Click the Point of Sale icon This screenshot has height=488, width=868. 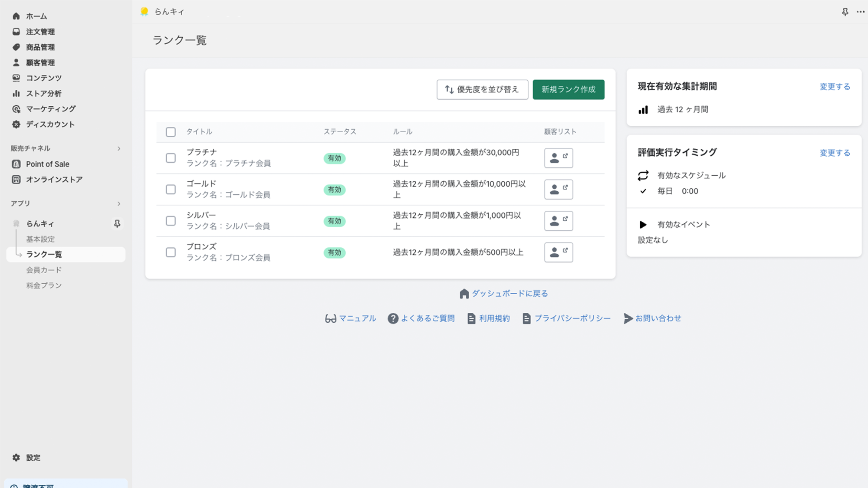pos(16,164)
